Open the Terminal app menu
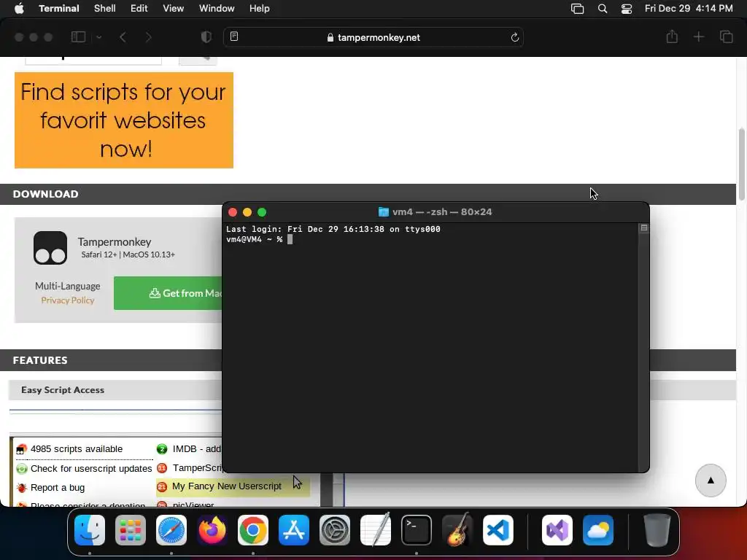747x560 pixels. (58, 9)
